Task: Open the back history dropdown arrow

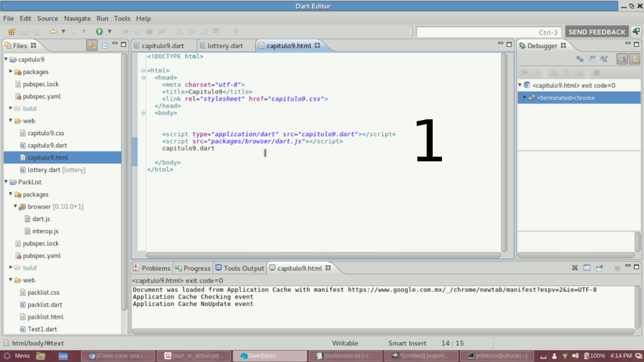Action: 63,31
